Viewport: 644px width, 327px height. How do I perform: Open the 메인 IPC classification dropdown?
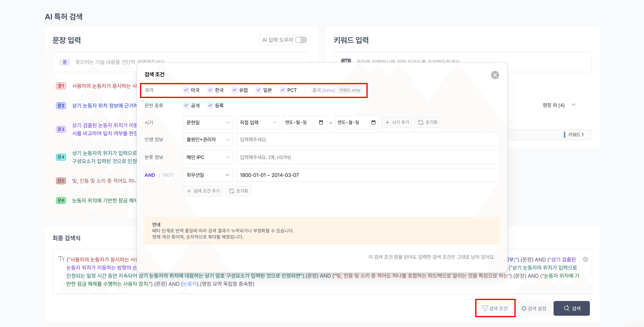(208, 157)
